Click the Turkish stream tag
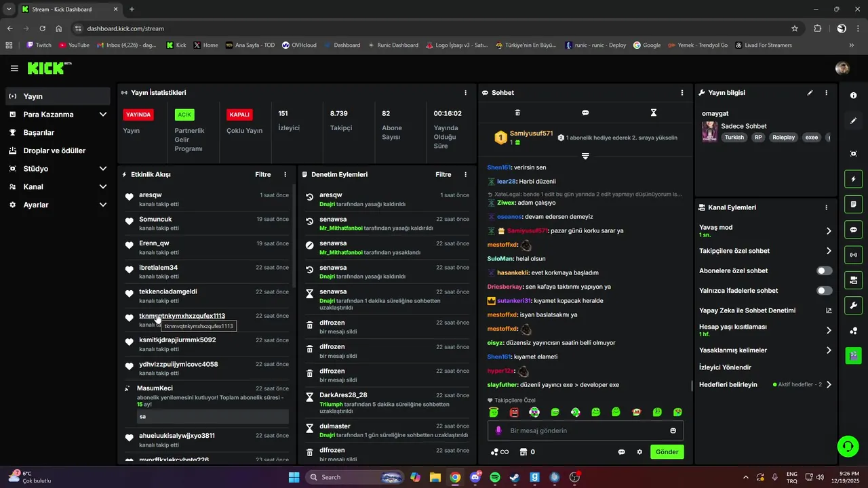 pyautogui.click(x=734, y=137)
